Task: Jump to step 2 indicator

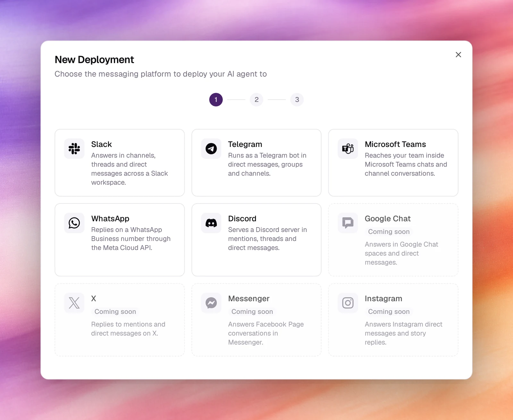Action: [x=256, y=99]
